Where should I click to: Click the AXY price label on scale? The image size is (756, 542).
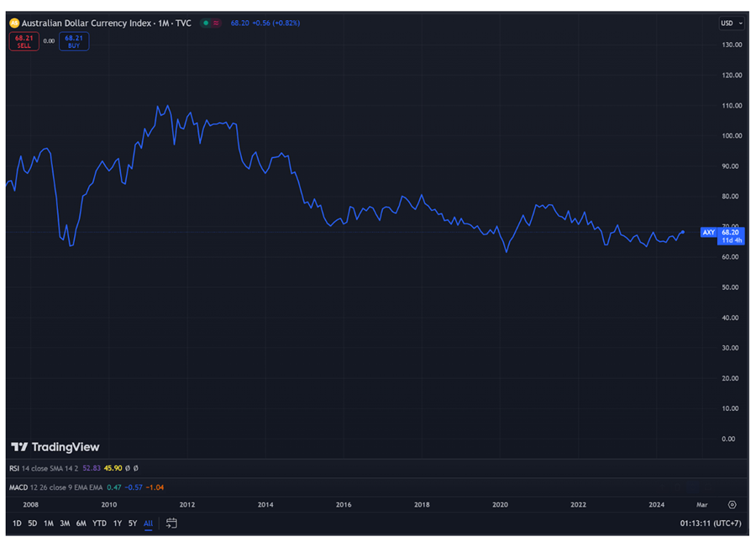pyautogui.click(x=709, y=232)
